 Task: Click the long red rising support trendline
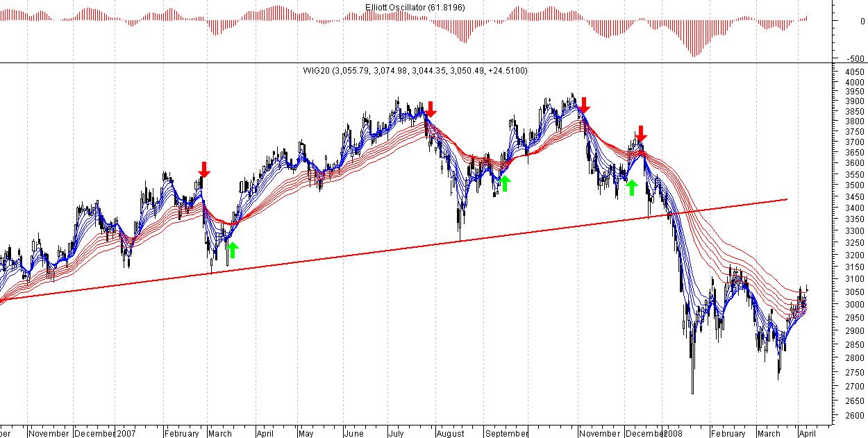(393, 249)
